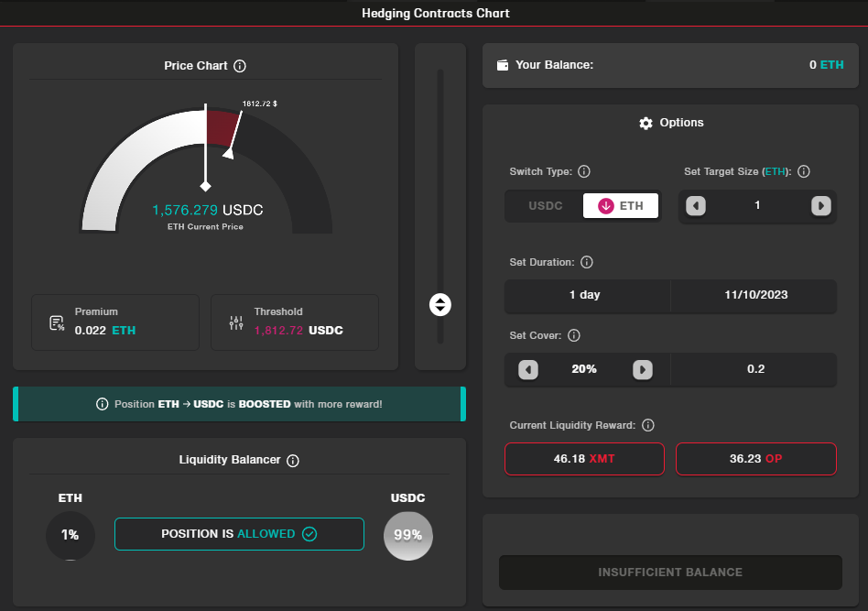Viewport: 868px width, 611px height.
Task: Click the info icon in boosted position banner
Action: click(x=103, y=404)
